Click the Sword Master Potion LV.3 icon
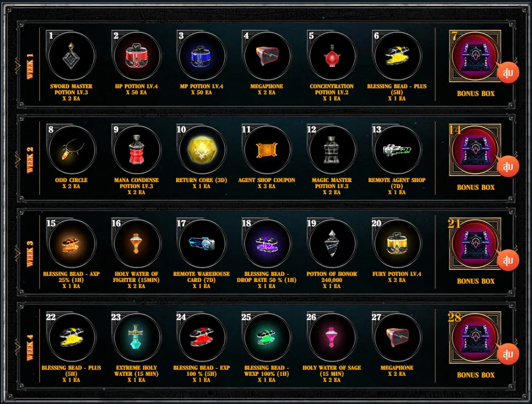 71,56
